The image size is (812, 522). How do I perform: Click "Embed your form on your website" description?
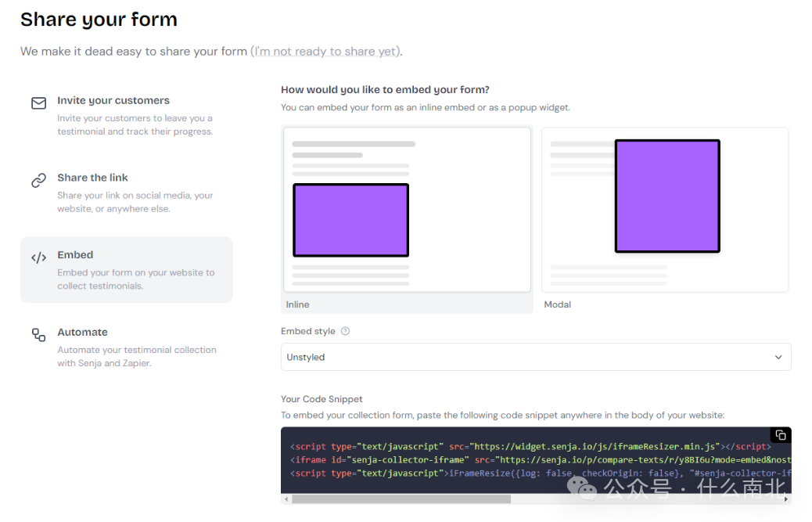point(135,279)
